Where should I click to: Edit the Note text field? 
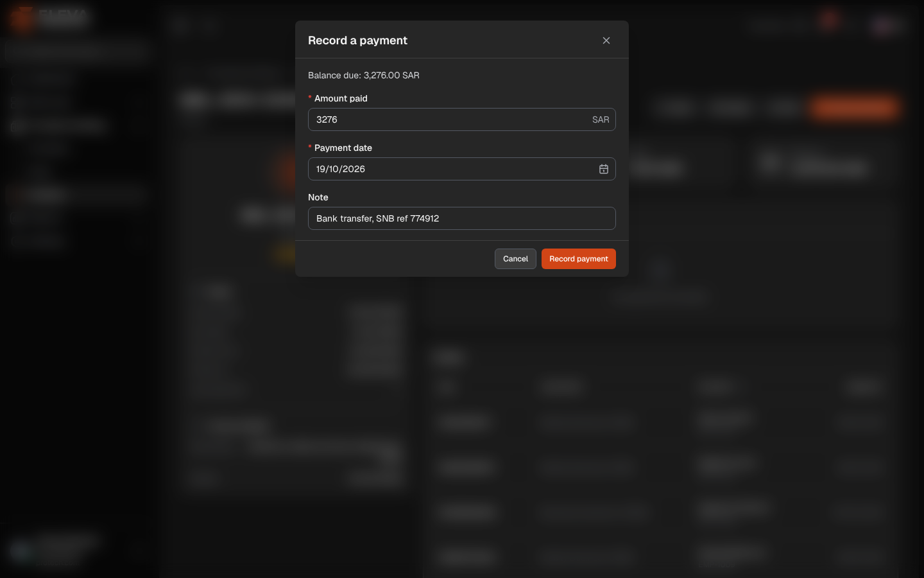click(x=462, y=218)
